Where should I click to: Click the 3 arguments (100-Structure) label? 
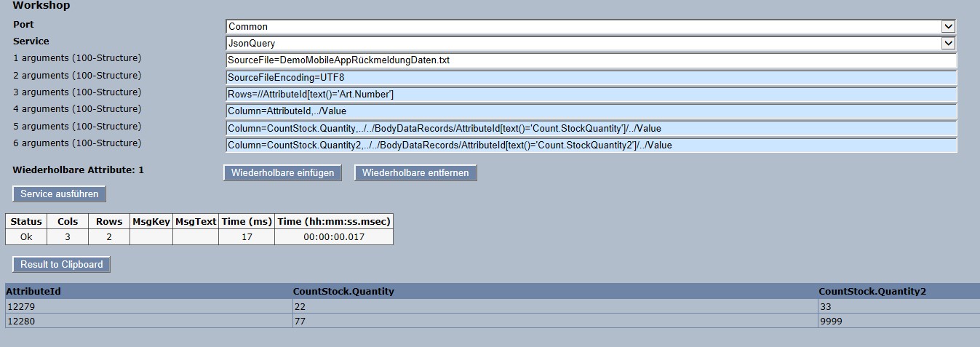(77, 92)
